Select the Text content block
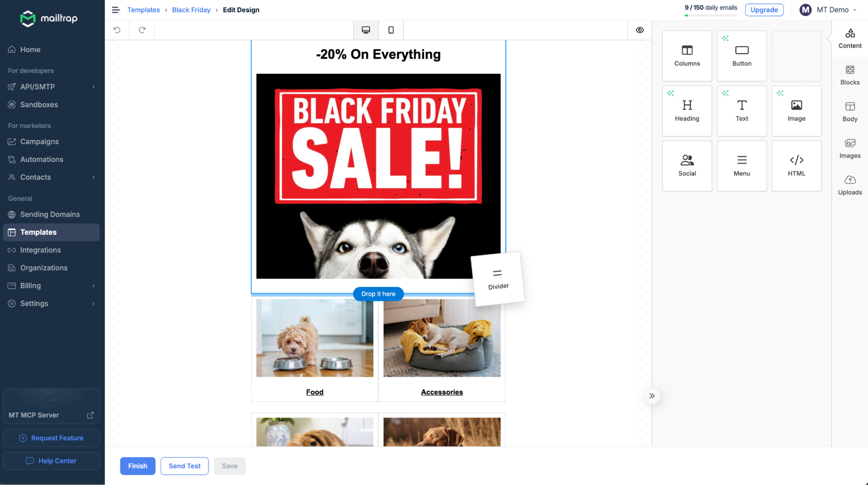 pyautogui.click(x=742, y=111)
